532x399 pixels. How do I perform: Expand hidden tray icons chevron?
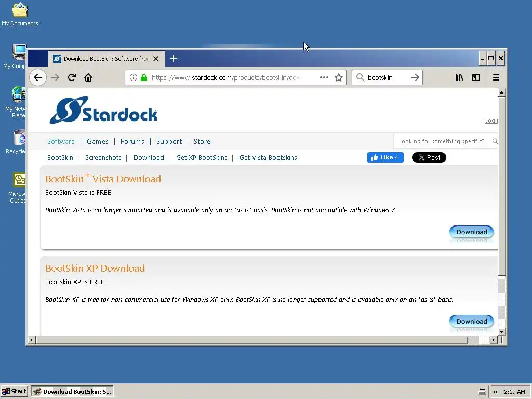(x=496, y=392)
